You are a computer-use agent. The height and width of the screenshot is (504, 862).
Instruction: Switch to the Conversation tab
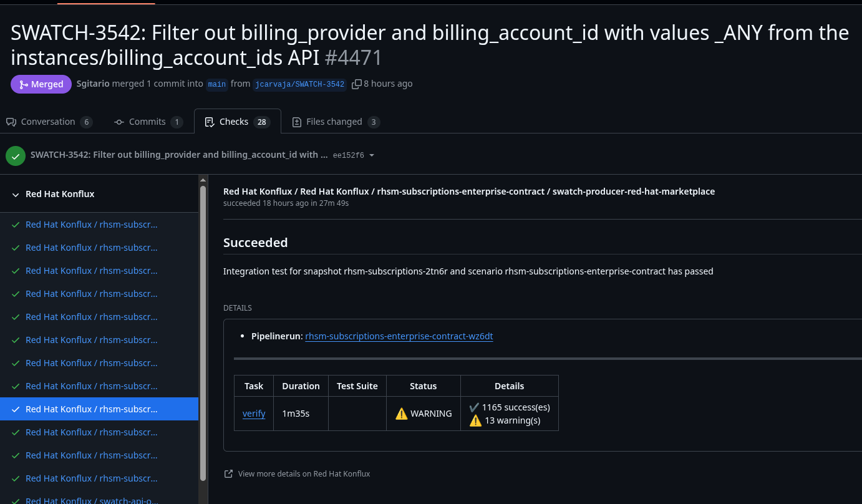tap(49, 122)
